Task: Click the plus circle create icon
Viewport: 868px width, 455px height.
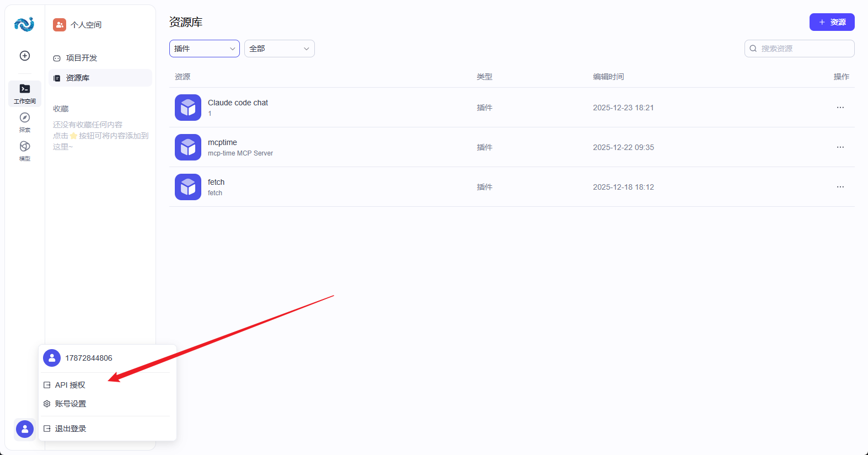Action: click(25, 56)
